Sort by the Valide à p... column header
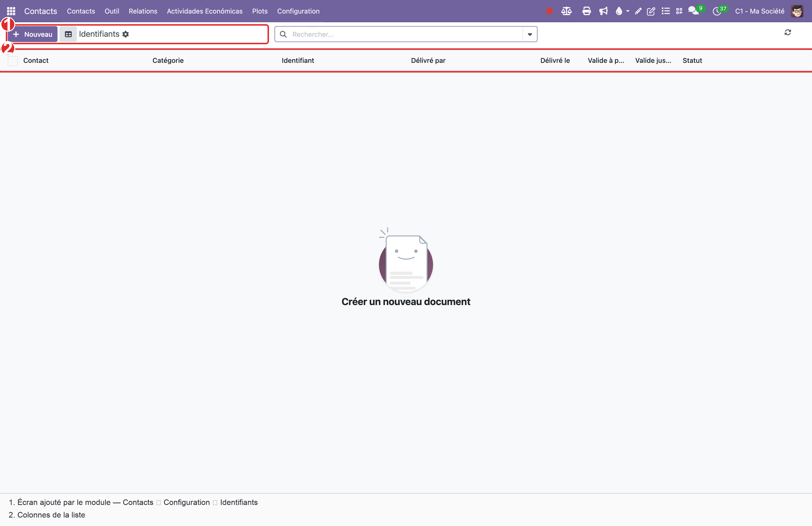The height and width of the screenshot is (526, 812). [x=606, y=60]
